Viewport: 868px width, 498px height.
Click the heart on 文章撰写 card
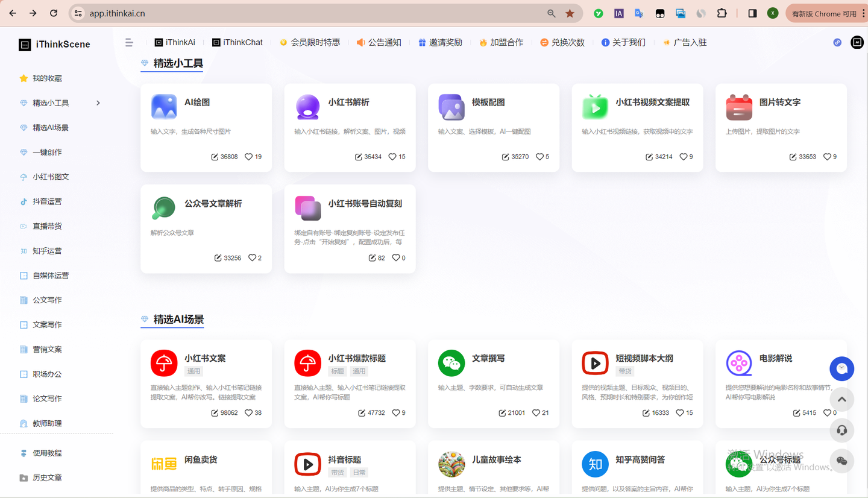coord(536,413)
